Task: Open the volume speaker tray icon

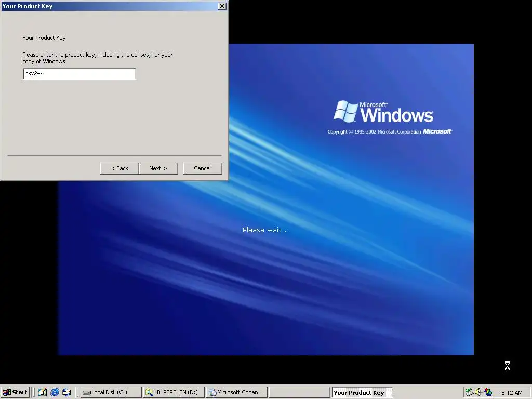Action: click(478, 392)
